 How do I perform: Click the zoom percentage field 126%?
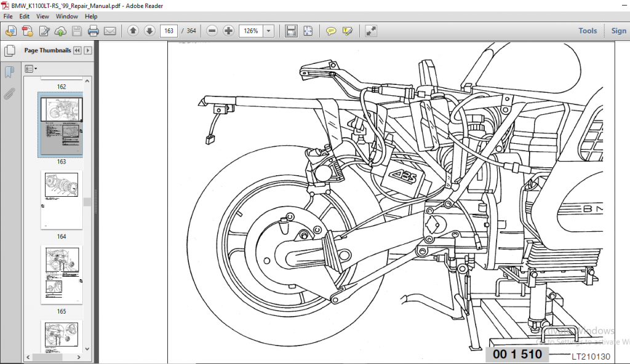point(251,31)
